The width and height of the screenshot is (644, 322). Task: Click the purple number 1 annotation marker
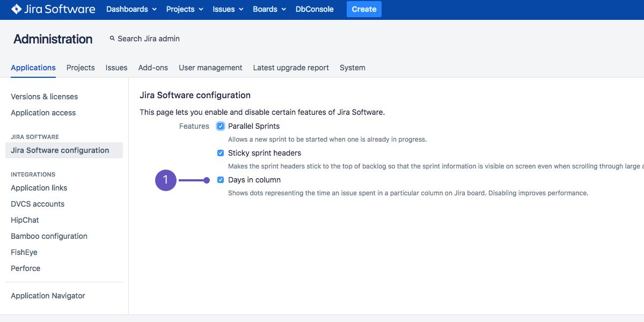[x=166, y=180]
